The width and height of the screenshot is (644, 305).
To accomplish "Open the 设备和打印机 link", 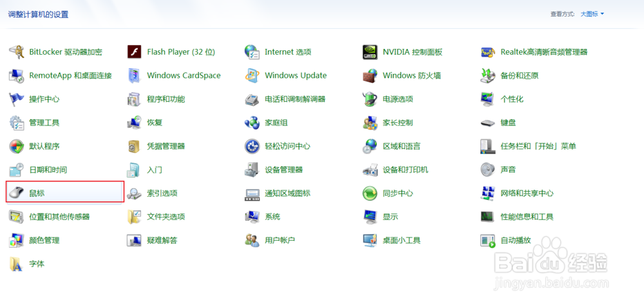I will (405, 169).
